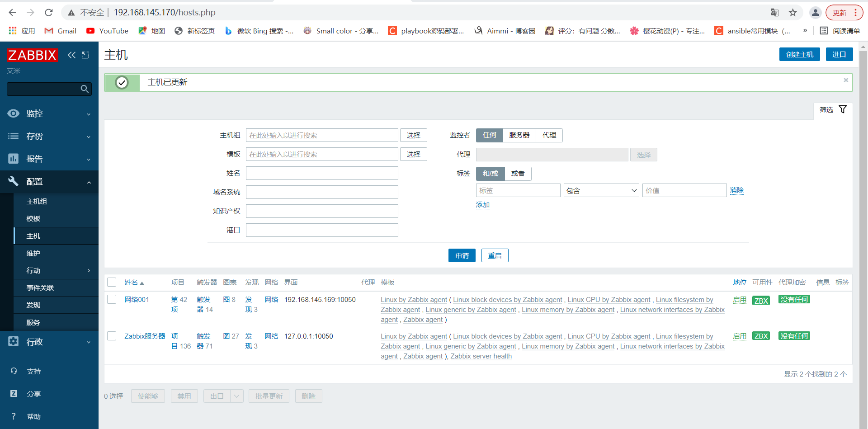Open the 报告 chart icon menu

coord(14,159)
